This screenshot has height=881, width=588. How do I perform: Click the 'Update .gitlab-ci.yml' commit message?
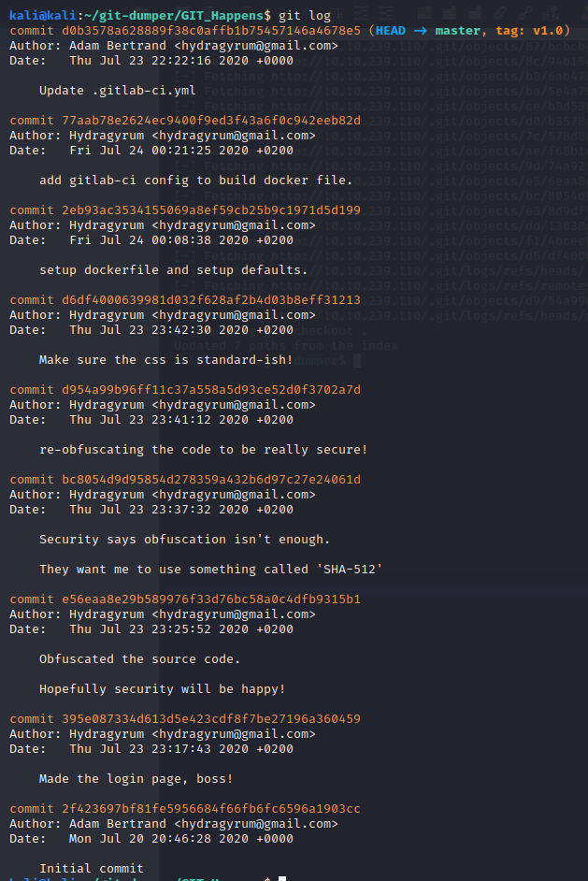[x=118, y=90]
